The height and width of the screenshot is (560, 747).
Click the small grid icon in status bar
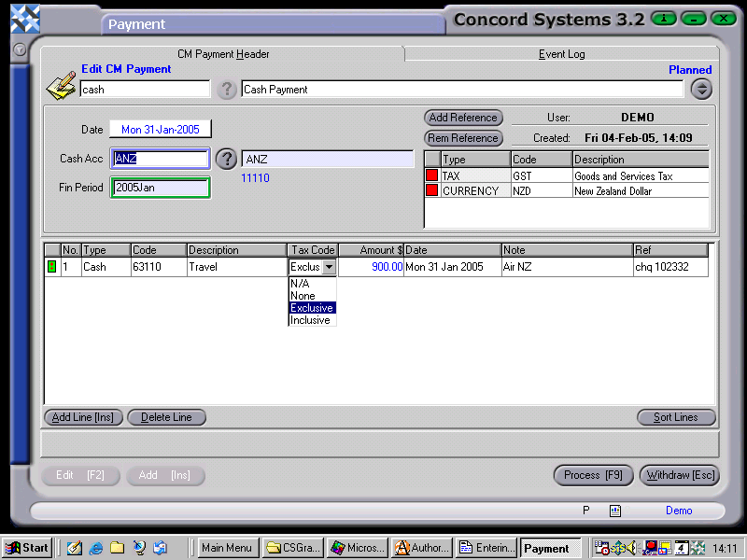[x=615, y=511]
